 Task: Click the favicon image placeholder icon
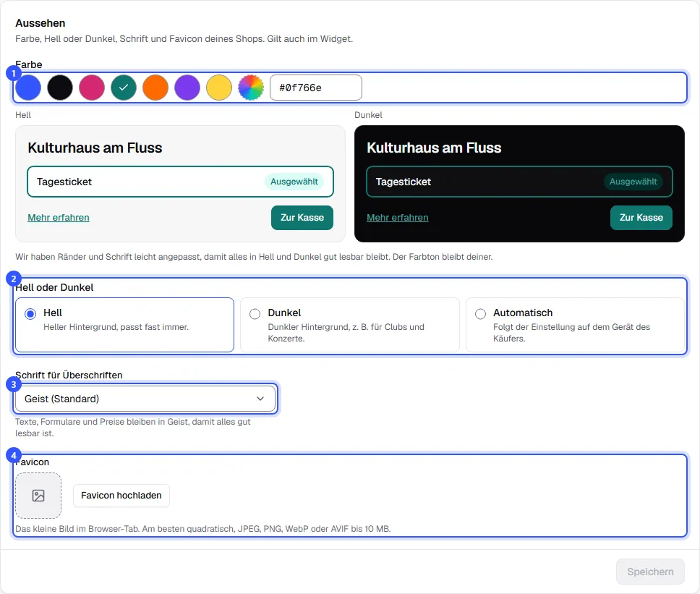point(38,496)
